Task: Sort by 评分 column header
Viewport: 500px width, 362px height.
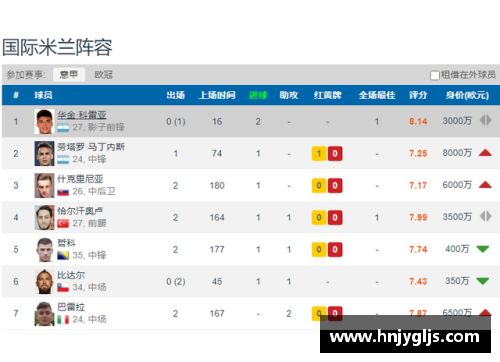Action: pyautogui.click(x=418, y=95)
